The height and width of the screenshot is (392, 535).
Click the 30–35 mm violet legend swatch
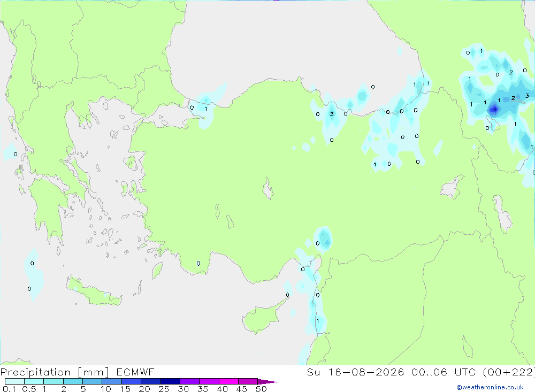[x=190, y=381]
